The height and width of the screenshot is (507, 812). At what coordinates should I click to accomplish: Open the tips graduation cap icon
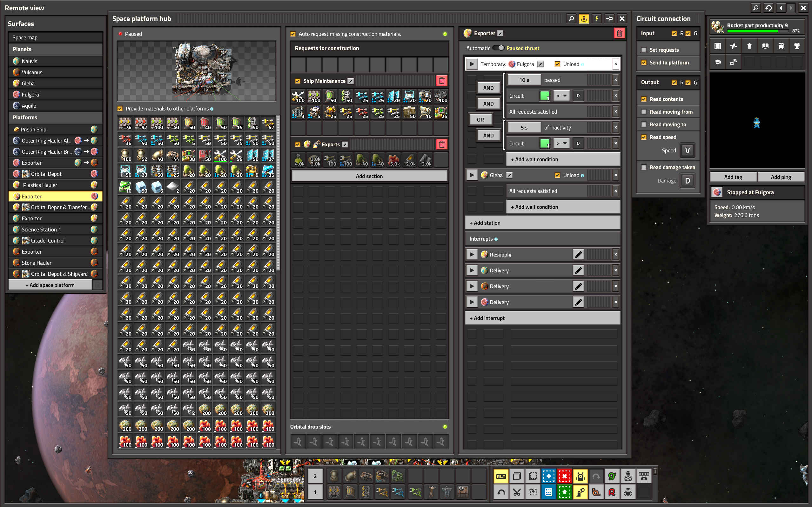[717, 62]
